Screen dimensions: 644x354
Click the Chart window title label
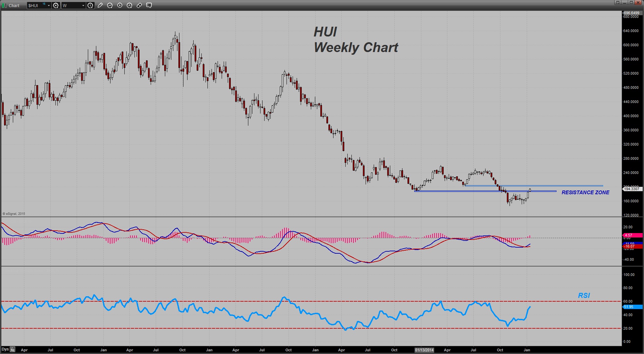click(14, 5)
